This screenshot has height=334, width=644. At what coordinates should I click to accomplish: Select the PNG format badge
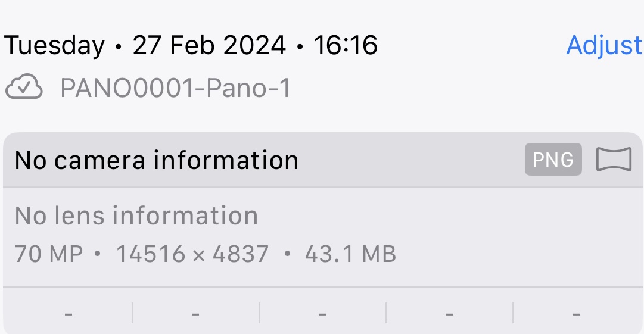pyautogui.click(x=553, y=159)
